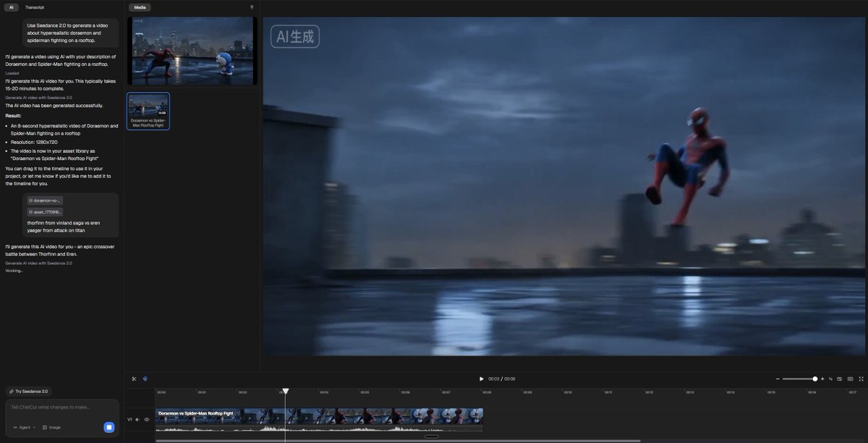This screenshot has height=443, width=868.
Task: Click the "Result:" heading in chat
Action: 14,115
